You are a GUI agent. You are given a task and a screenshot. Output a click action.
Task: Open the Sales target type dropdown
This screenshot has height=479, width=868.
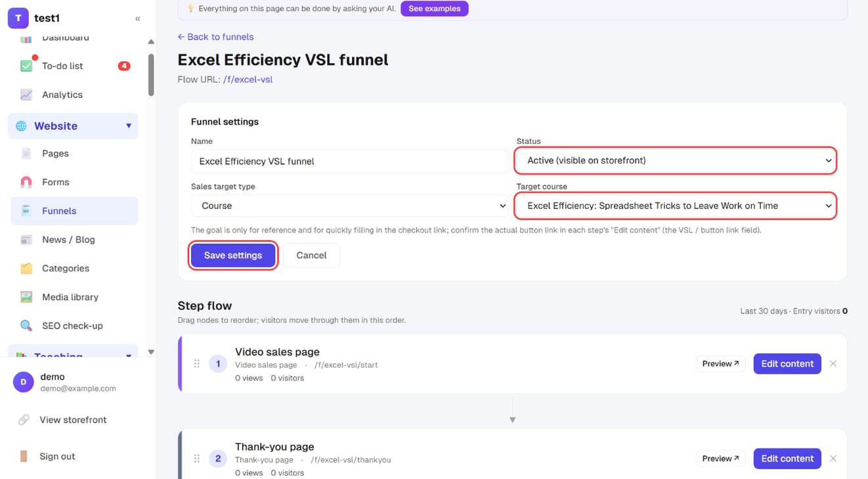coord(351,206)
